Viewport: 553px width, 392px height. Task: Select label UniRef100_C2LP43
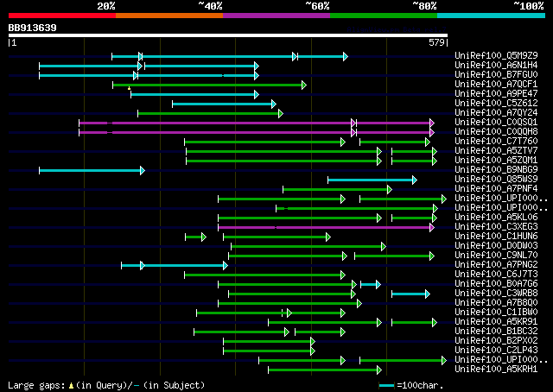click(x=496, y=351)
